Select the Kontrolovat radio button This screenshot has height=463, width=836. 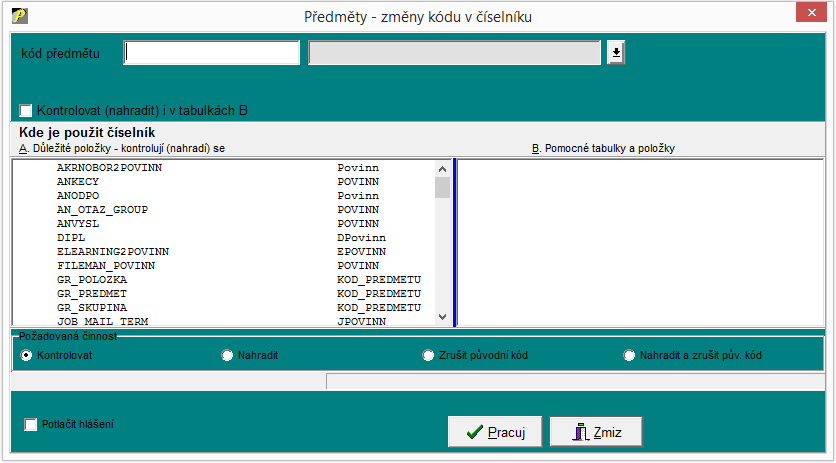pos(26,355)
